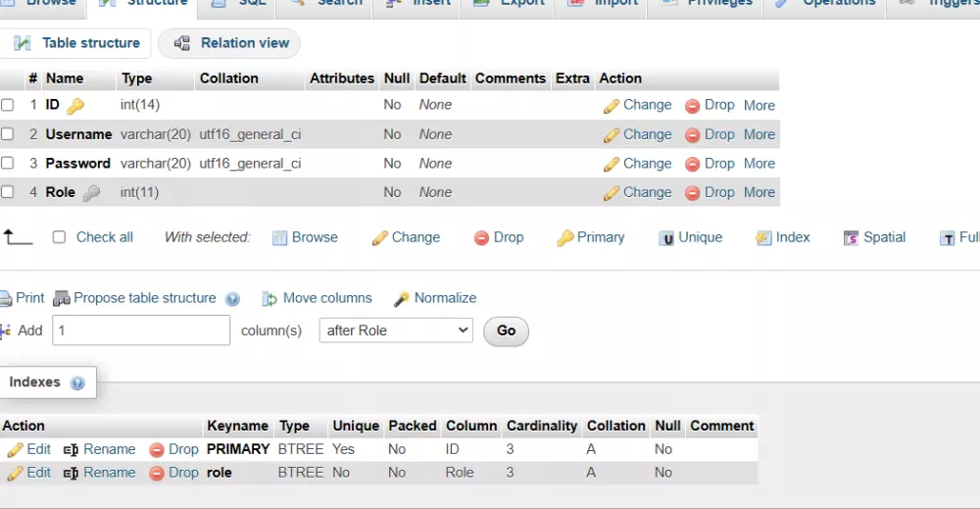This screenshot has height=509, width=980.
Task: Click the Primary key icon in With selected
Action: 564,238
